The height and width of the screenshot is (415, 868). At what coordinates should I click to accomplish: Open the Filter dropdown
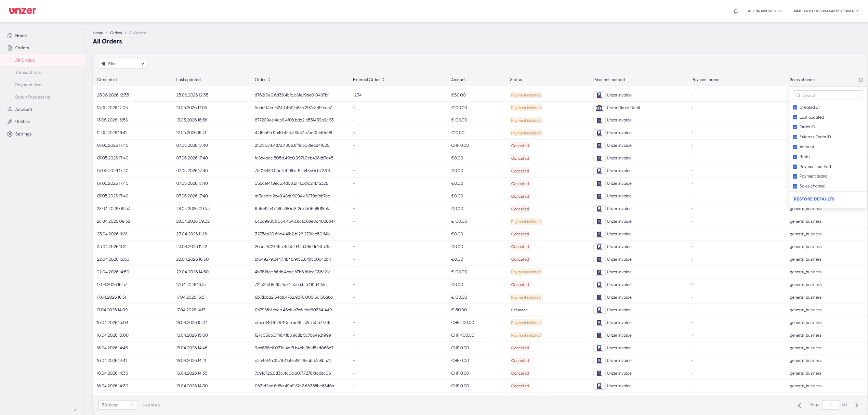(x=123, y=64)
